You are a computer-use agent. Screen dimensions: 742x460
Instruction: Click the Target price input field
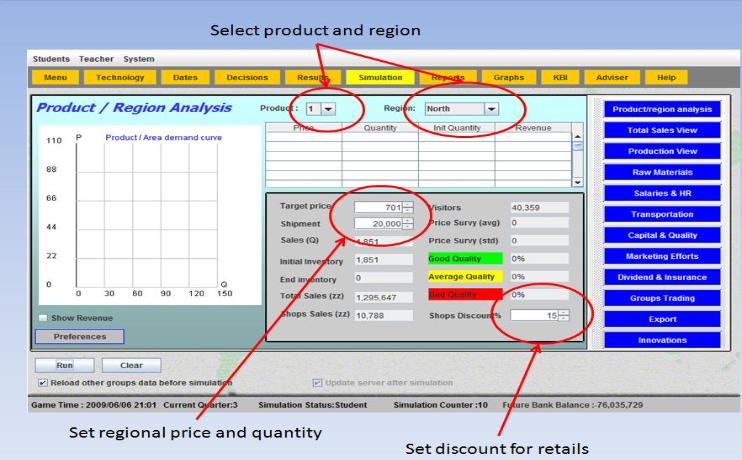[x=377, y=207]
